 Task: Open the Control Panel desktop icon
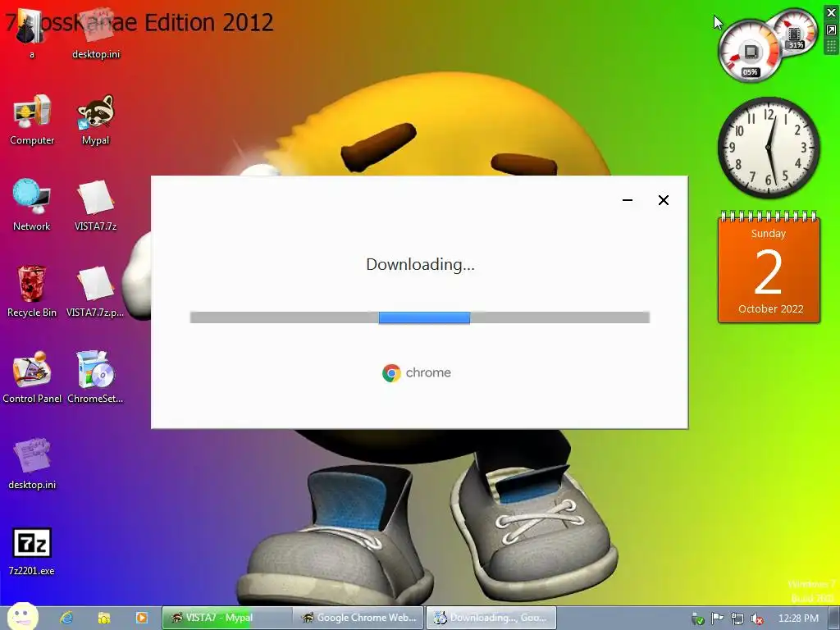(x=32, y=377)
